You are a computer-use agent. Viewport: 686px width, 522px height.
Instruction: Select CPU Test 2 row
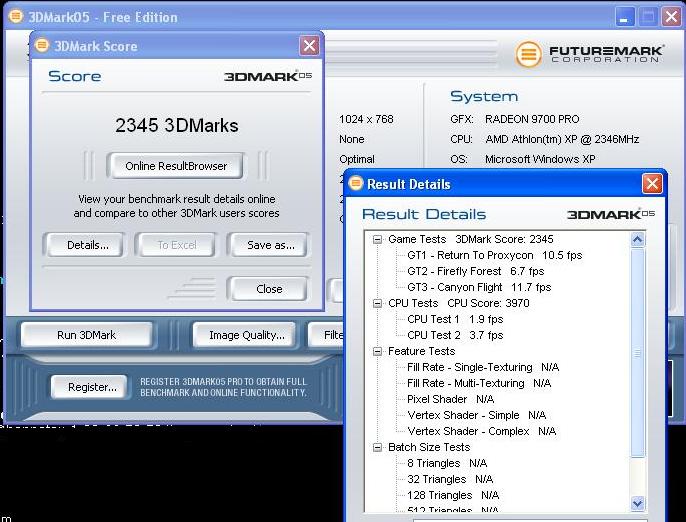coord(455,335)
